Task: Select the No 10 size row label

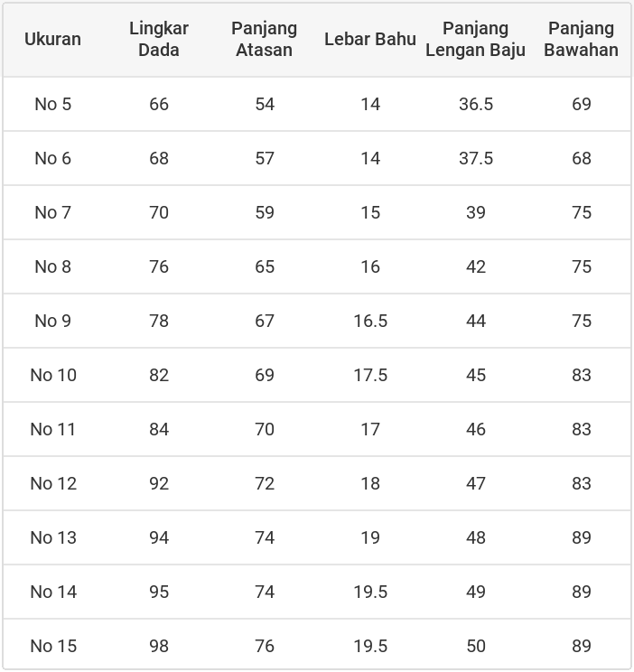Action: (53, 375)
